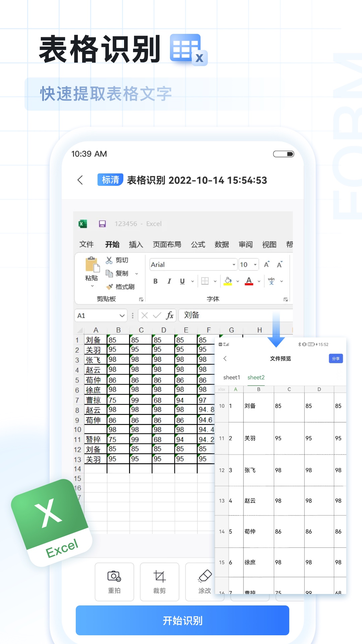Click increase font size icon
Image resolution: width=362 pixels, height=644 pixels.
point(267,265)
